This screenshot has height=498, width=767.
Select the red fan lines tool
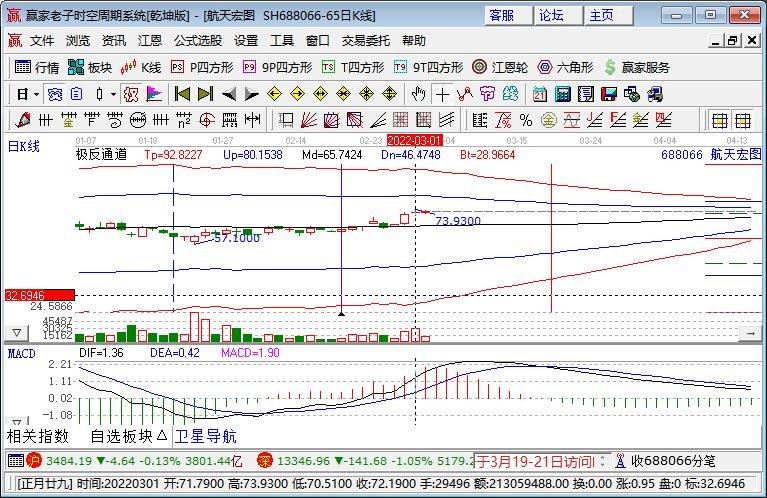coord(309,120)
